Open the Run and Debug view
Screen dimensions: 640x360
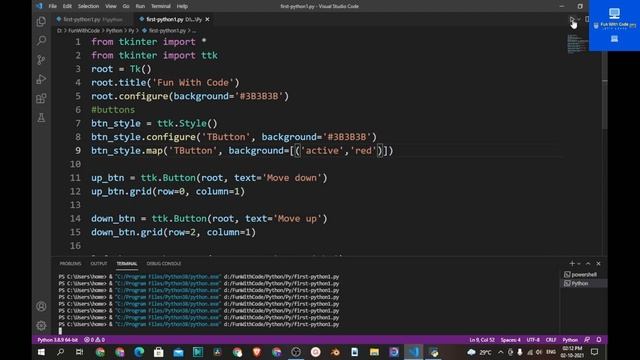click(x=41, y=79)
